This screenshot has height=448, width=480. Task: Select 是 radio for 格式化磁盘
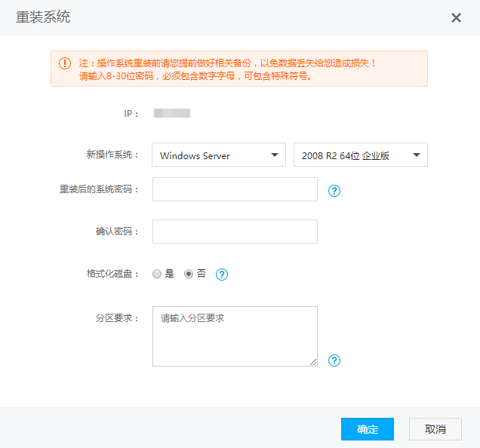coord(157,274)
